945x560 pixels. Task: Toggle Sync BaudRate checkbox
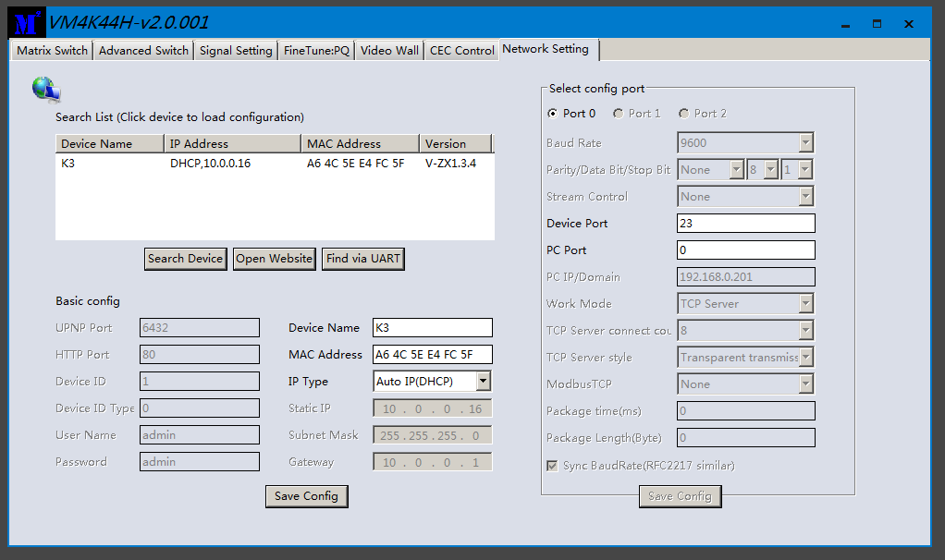pos(553,466)
